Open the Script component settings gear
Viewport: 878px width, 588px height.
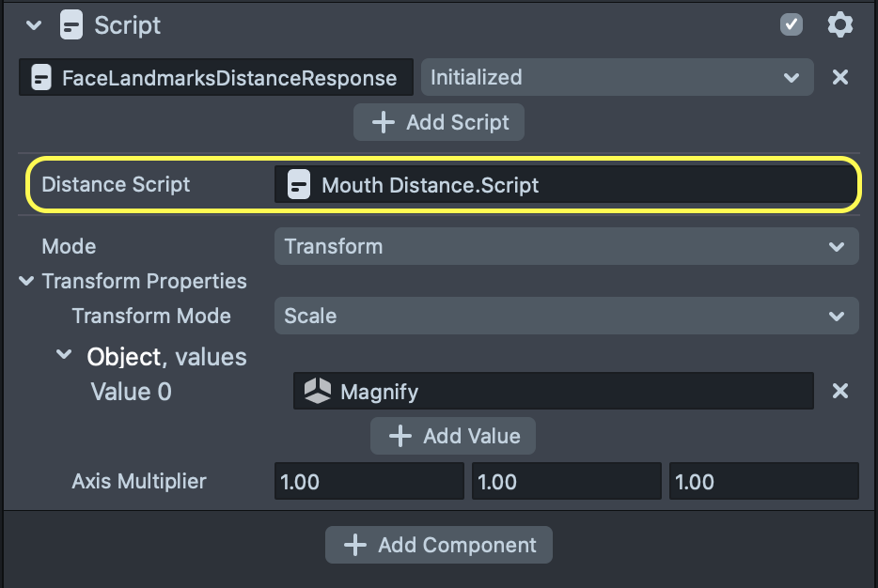(x=839, y=25)
